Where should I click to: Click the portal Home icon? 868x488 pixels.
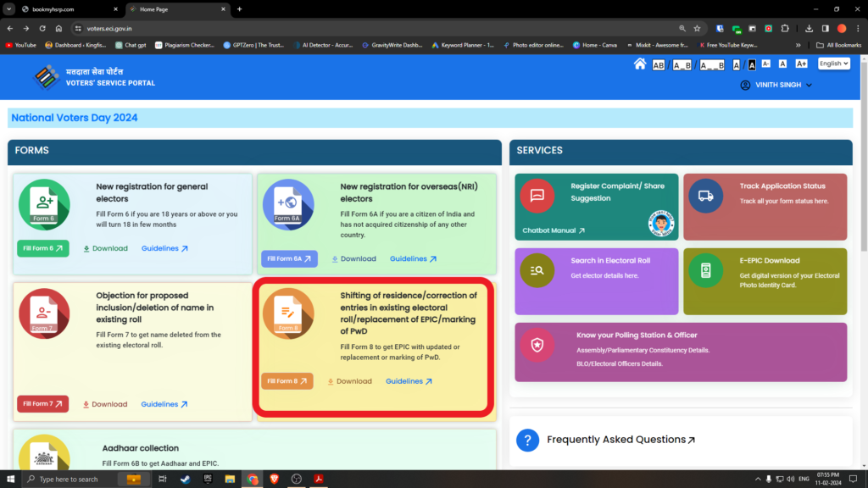click(640, 64)
